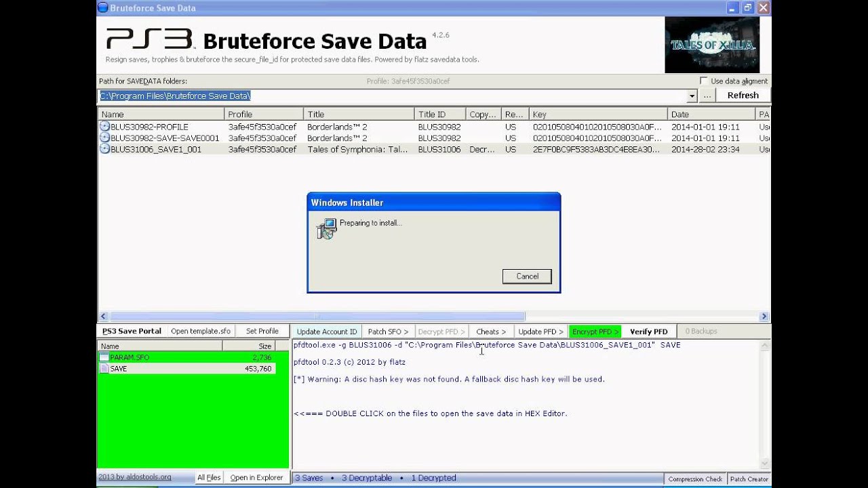Select Borderlands 2 title in PROFILE row

click(336, 127)
